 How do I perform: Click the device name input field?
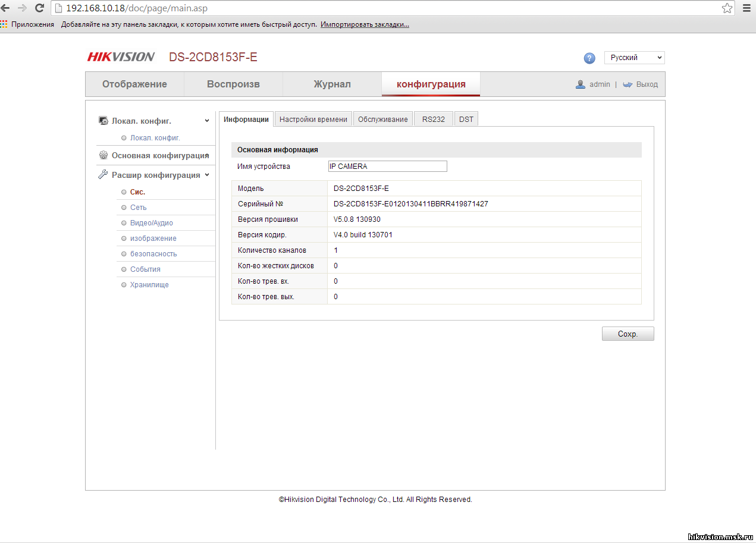(387, 167)
